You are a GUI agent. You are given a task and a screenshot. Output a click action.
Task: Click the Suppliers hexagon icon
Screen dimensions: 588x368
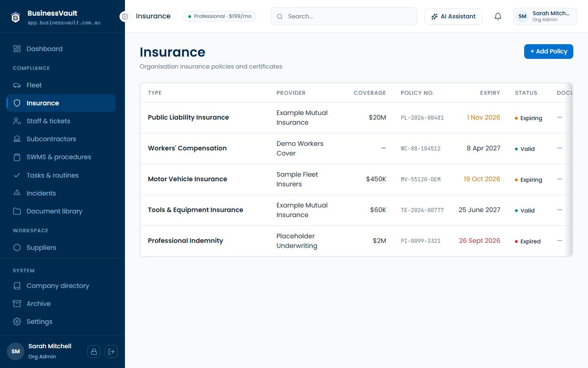point(17,247)
